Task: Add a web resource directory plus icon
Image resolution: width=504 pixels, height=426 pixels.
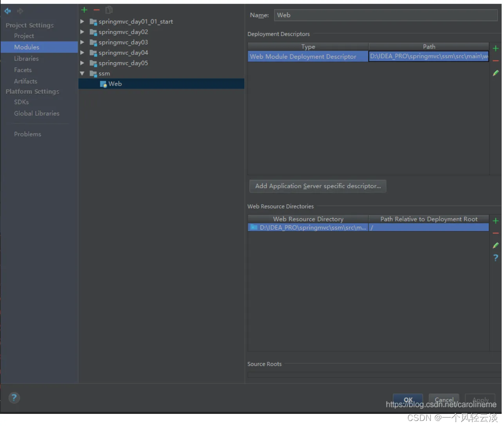Action: pos(496,221)
